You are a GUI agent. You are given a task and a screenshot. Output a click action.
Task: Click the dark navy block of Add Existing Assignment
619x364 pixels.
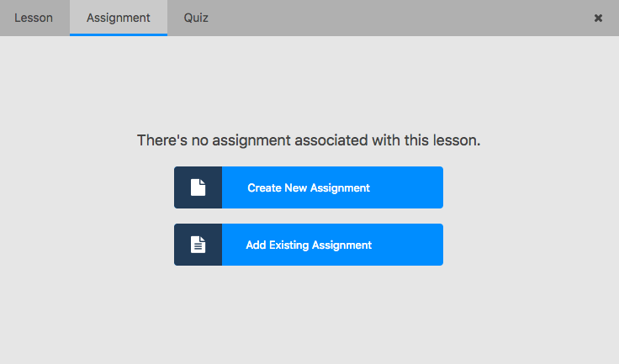point(198,245)
